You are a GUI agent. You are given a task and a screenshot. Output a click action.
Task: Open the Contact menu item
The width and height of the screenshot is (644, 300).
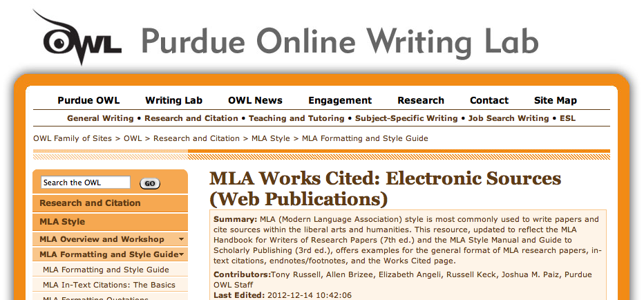[489, 100]
